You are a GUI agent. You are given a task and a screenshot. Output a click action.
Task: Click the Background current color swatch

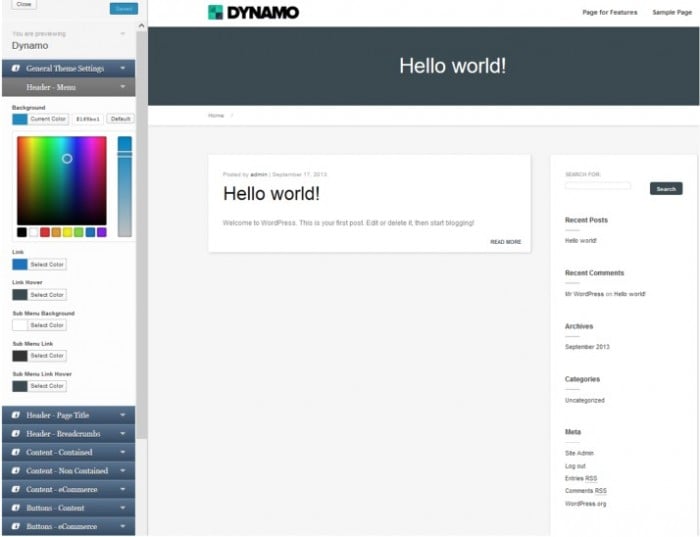(20, 119)
